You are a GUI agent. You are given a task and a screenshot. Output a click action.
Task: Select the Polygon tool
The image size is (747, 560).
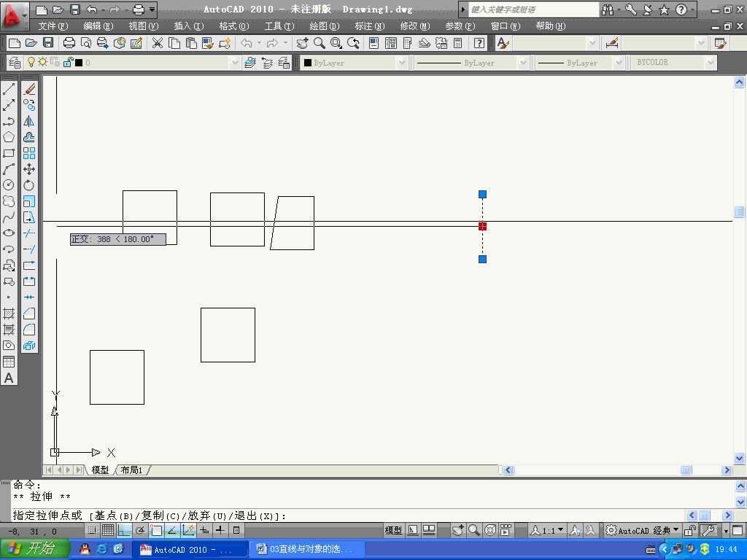click(x=9, y=137)
